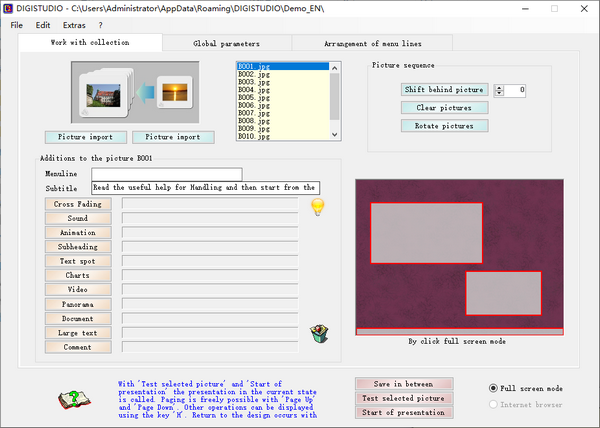Click the Subtitle input field
Image resolution: width=600 pixels, height=428 pixels.
[205, 187]
